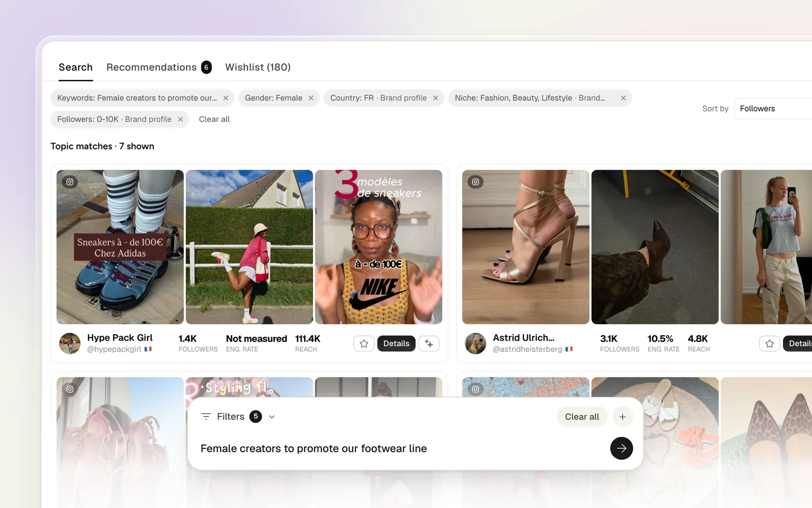Add Hype Pack Girl to wishlist star
The image size is (812, 508).
[x=364, y=344]
